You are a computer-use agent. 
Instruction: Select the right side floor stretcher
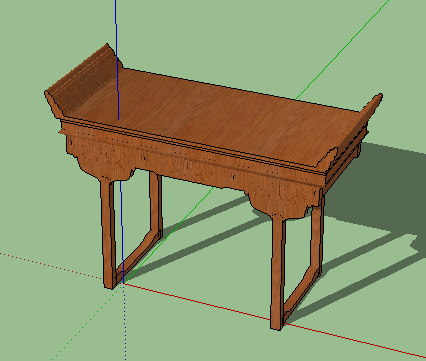302,295
